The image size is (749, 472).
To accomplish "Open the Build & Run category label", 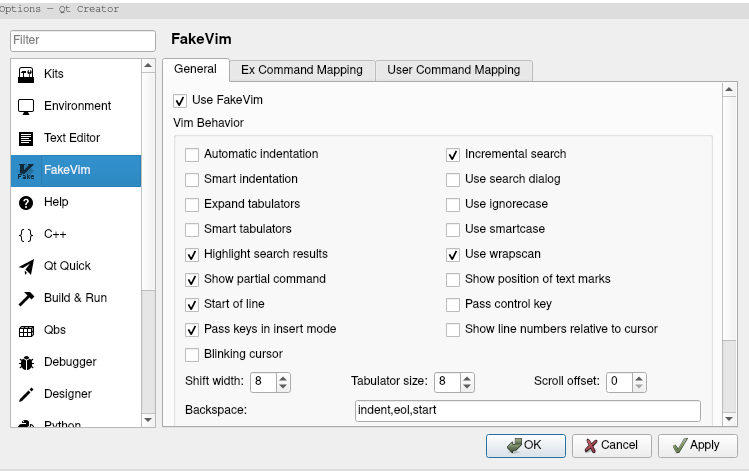I will 75,298.
